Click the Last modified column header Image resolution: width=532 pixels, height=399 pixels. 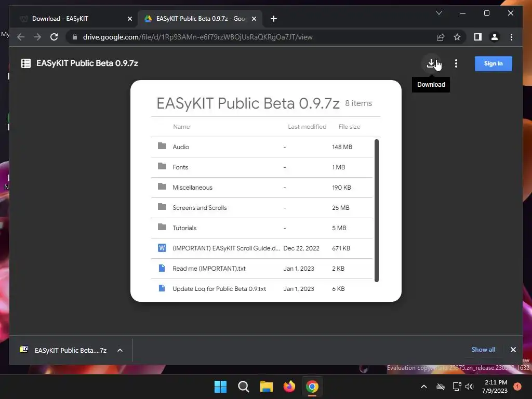coord(307,127)
